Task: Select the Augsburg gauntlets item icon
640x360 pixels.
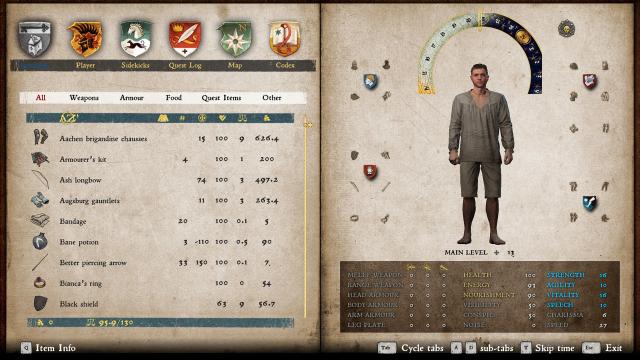Action: pyautogui.click(x=40, y=200)
